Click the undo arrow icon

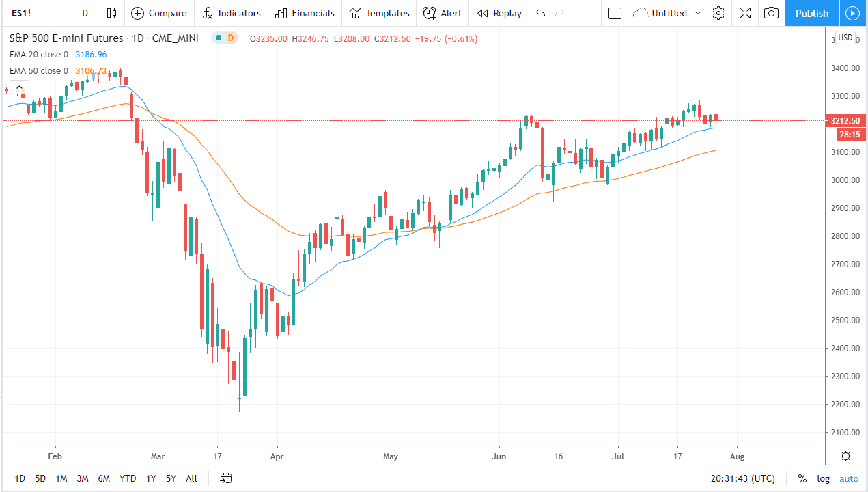click(x=540, y=13)
